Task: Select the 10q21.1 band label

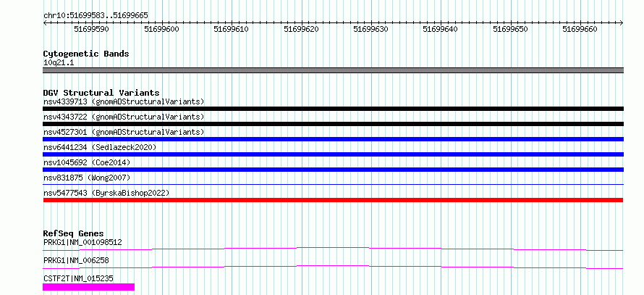Action: pyautogui.click(x=59, y=63)
